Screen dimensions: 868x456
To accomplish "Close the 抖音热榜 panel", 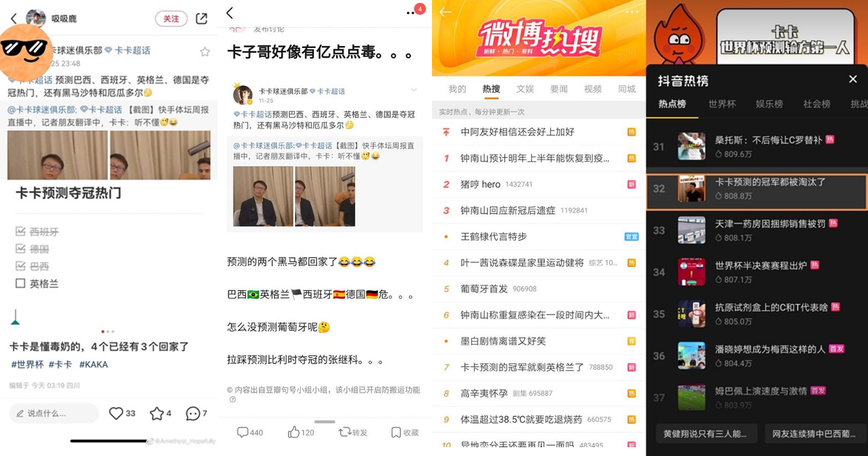I will [x=853, y=80].
